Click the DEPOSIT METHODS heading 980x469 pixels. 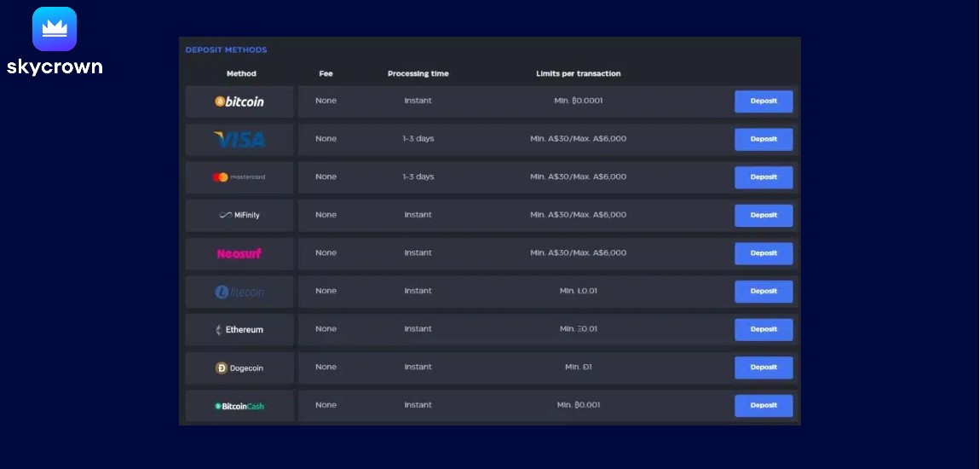click(226, 50)
